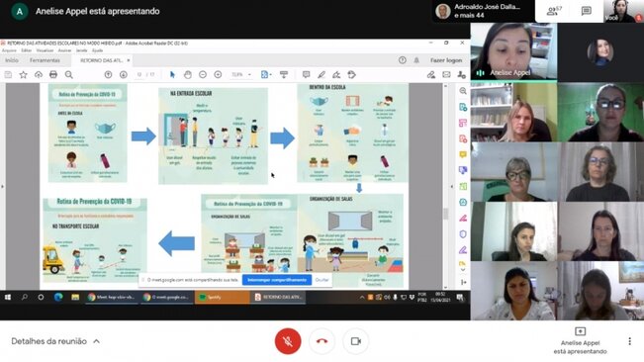Select the Anelise Appel video tile
Image resolution: width=644 pixels, height=362 pixels.
pos(513,51)
